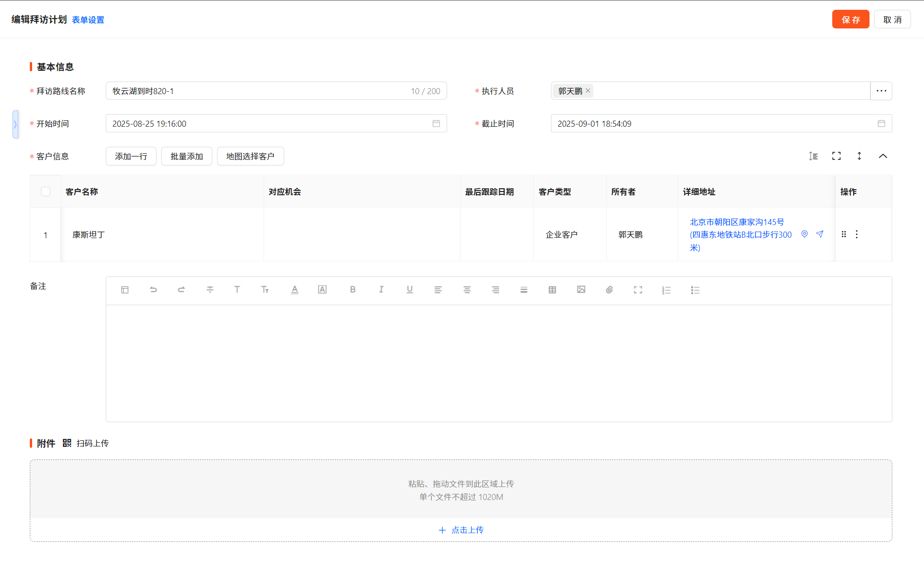Click 批量添加 batch add button
924x575 pixels.
(187, 156)
